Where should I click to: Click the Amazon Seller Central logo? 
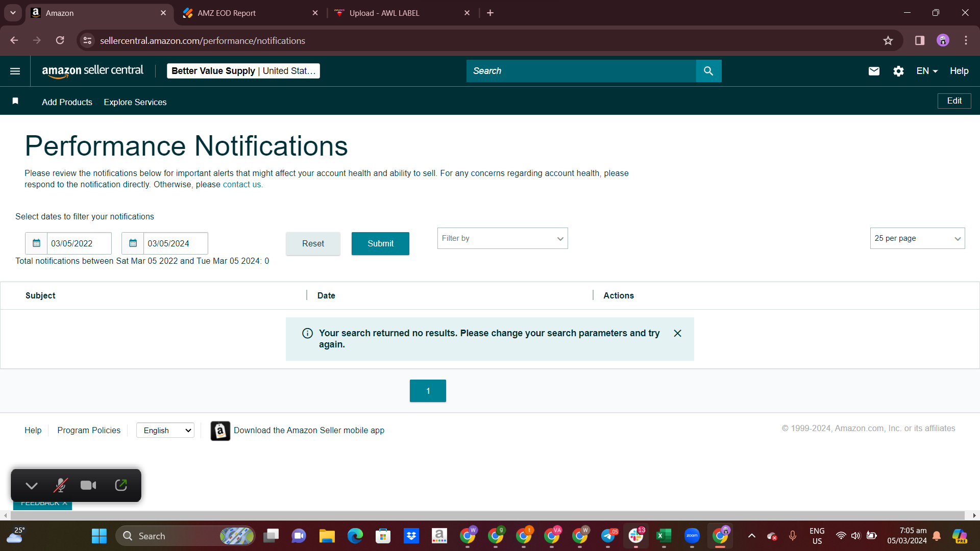tap(92, 71)
